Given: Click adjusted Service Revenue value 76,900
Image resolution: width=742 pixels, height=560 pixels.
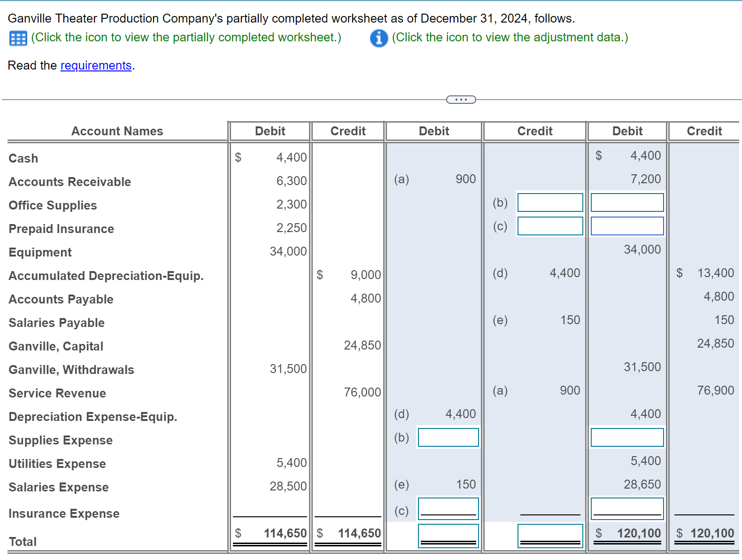Looking at the screenshot, I should coord(716,390).
